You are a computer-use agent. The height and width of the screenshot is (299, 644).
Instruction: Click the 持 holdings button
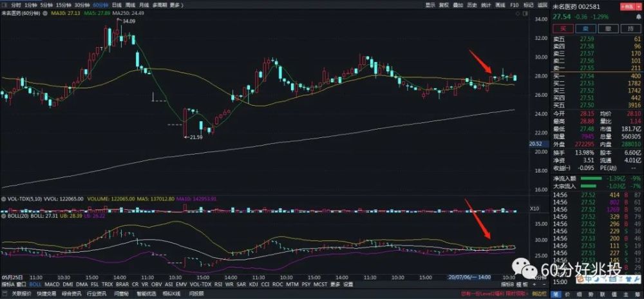point(631,28)
